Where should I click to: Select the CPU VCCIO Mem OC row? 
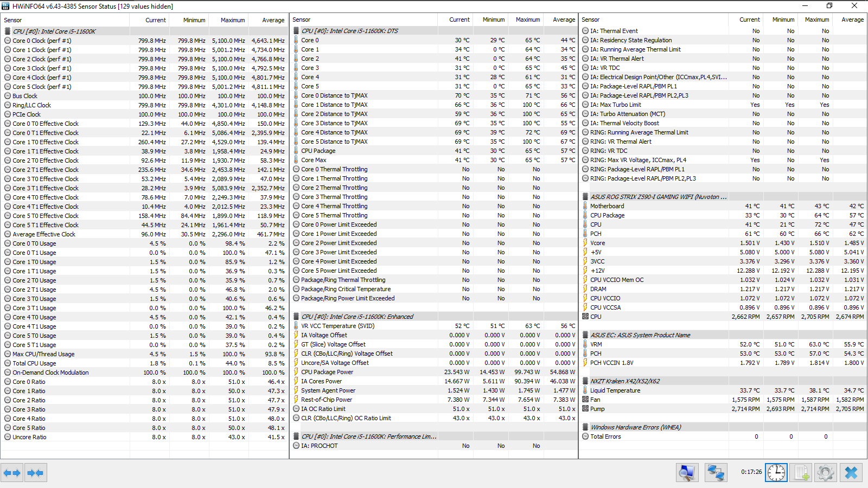click(x=723, y=280)
